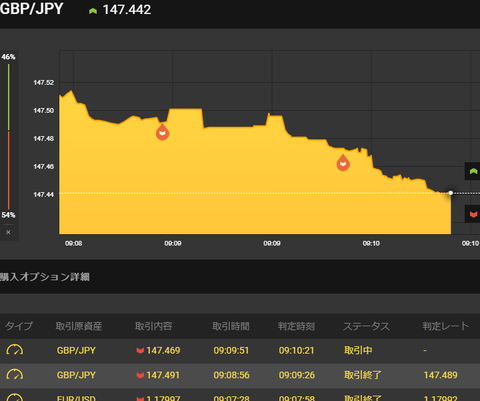
Task: Click the 判定レート column header
Action: (446, 326)
